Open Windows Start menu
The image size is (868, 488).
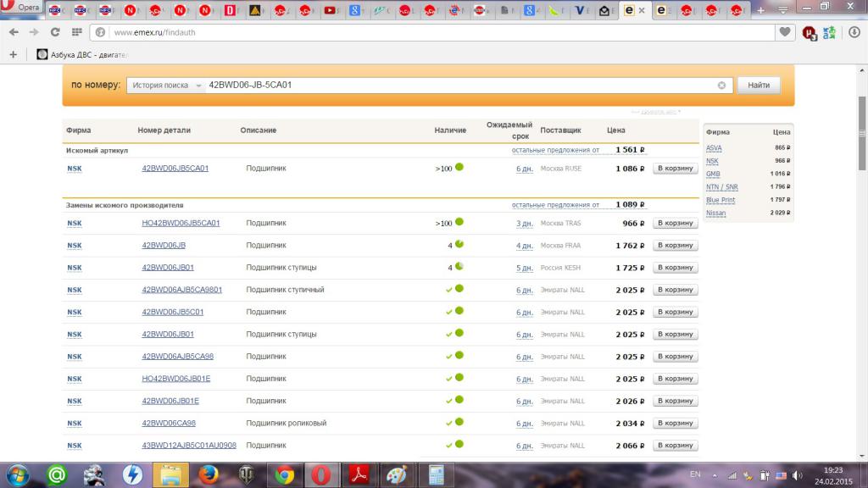point(18,475)
